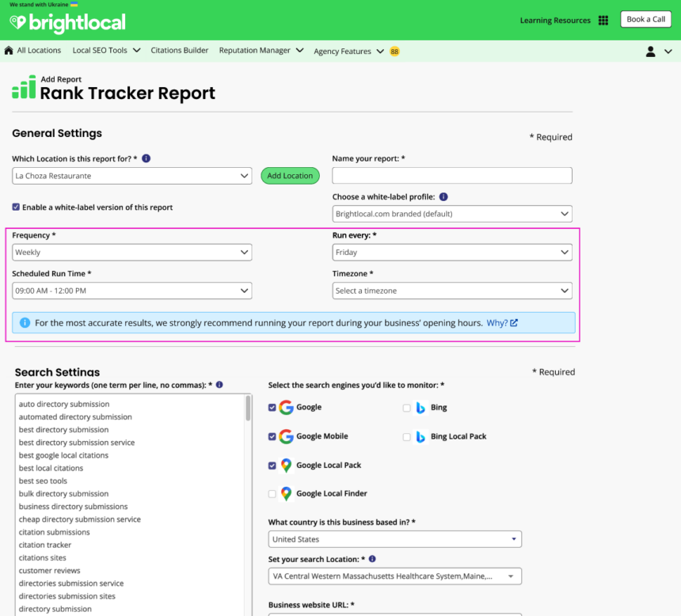Click the yellow BB badge icon
681x616 pixels.
(394, 51)
